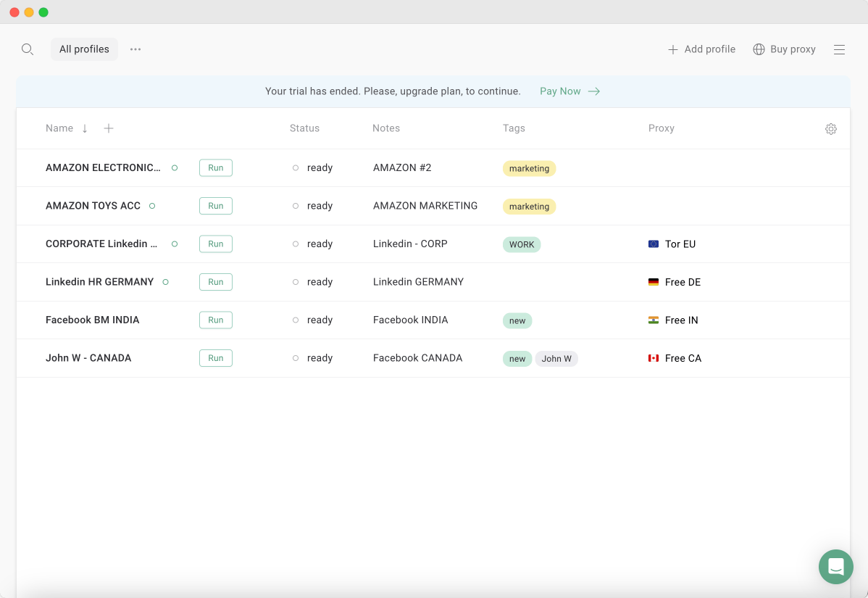The width and height of the screenshot is (868, 598).
Task: Select the John W tag
Action: 556,359
